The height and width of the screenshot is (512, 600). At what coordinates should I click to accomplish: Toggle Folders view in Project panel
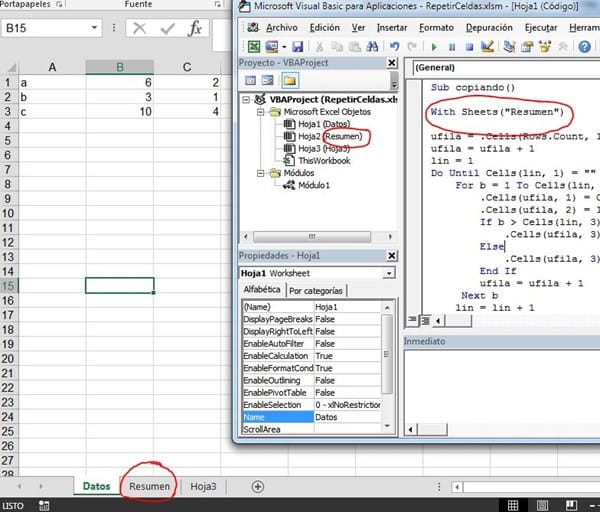point(288,80)
